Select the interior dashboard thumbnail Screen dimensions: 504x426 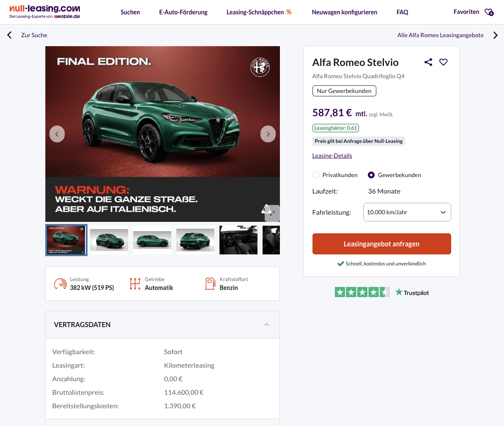238,240
